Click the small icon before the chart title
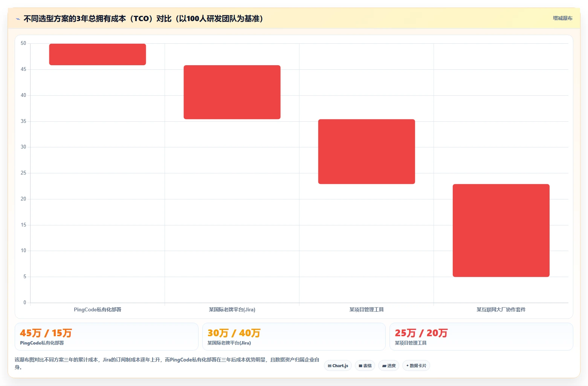 18,19
